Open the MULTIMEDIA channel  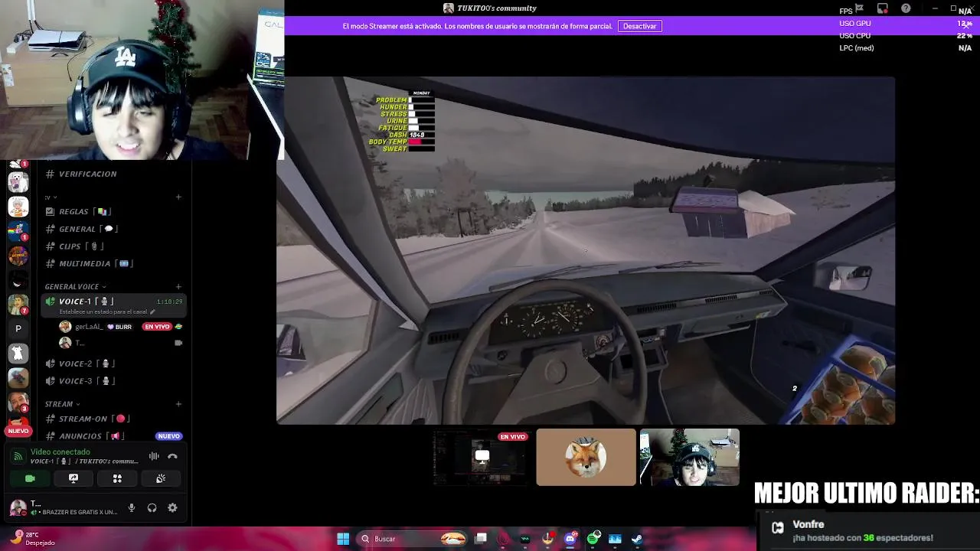[112, 263]
